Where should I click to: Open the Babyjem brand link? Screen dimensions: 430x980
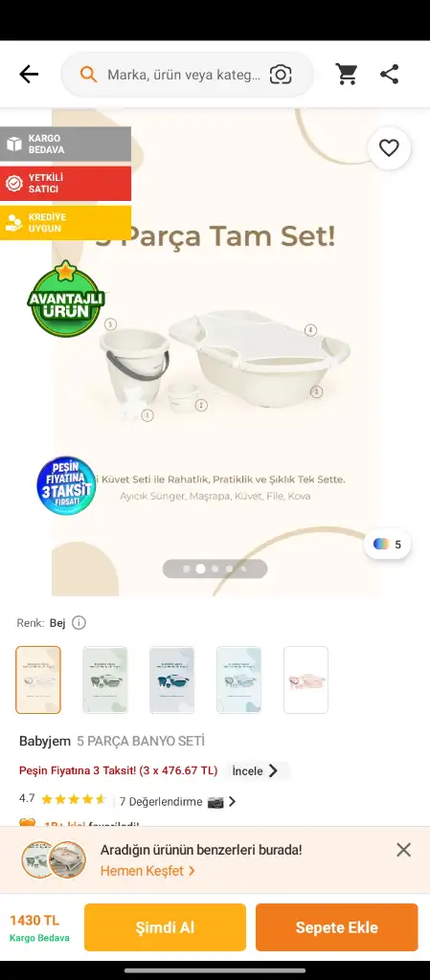tap(45, 742)
